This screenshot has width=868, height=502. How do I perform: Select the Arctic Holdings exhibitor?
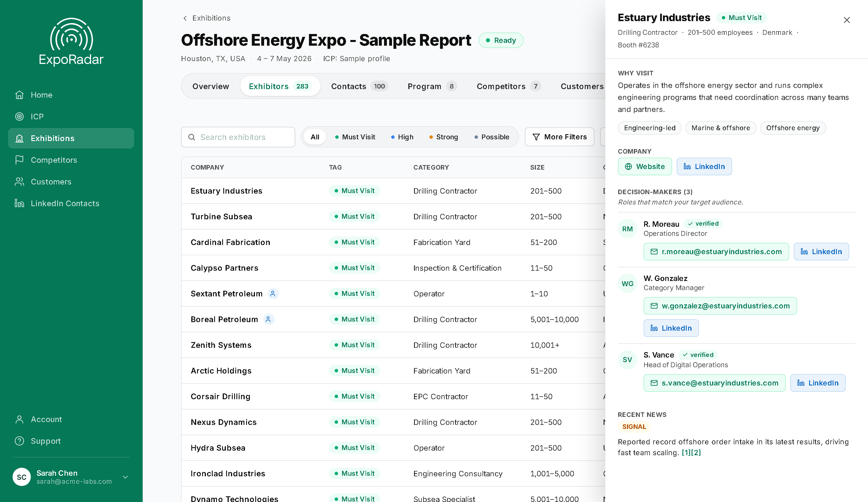[393, 371]
